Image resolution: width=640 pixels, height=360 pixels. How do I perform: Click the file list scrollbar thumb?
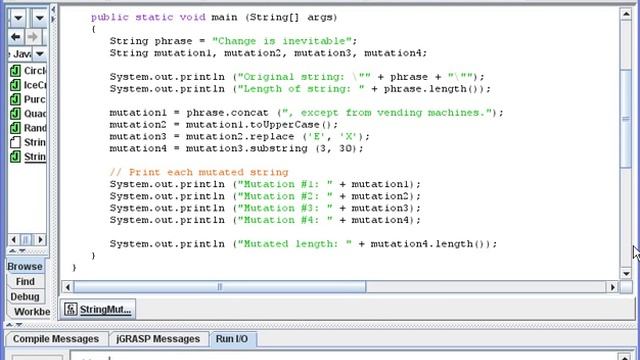(26, 239)
